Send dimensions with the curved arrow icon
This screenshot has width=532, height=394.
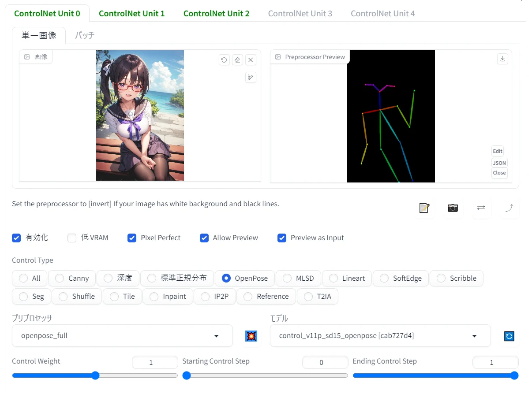(509, 208)
